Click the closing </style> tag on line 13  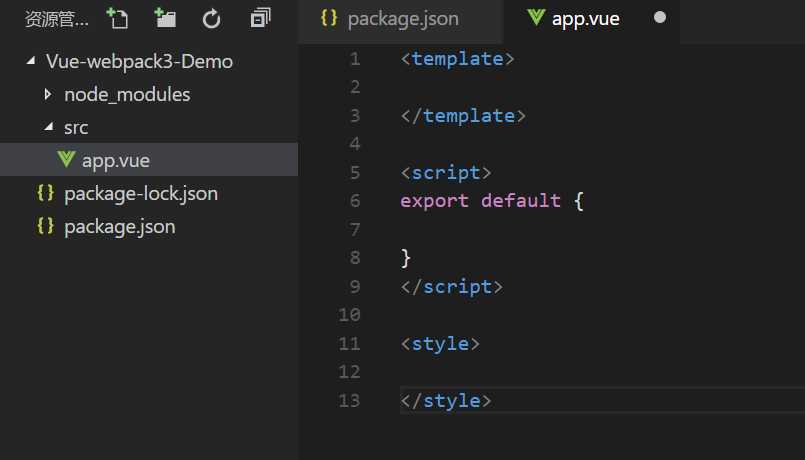[x=446, y=400]
